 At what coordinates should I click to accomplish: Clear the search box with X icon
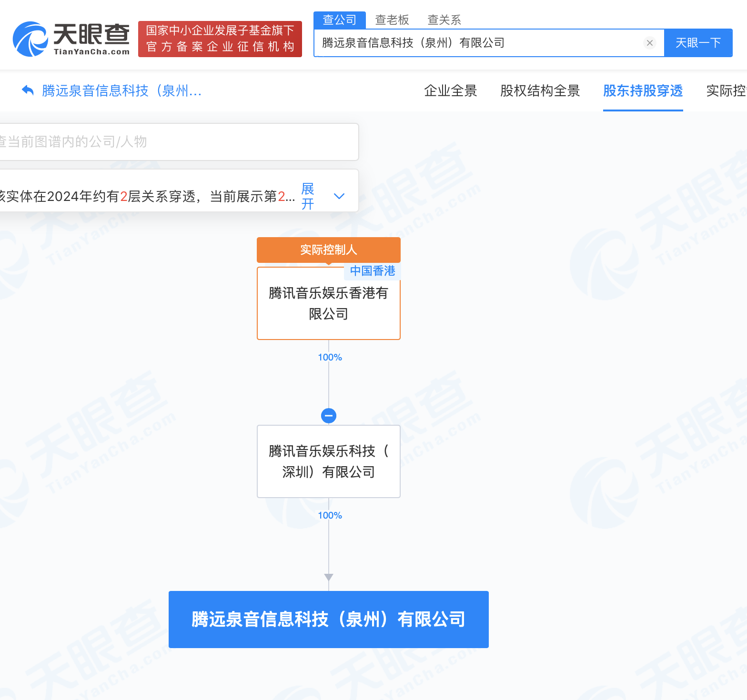coord(649,43)
